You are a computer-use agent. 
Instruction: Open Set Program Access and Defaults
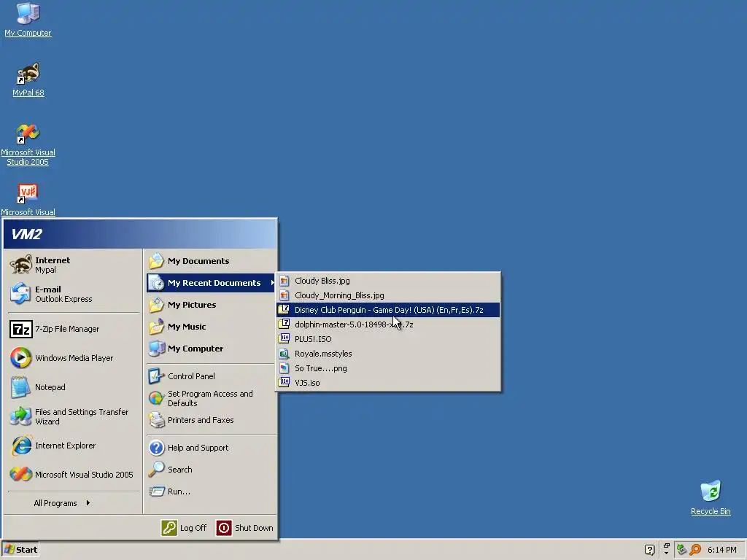point(211,398)
